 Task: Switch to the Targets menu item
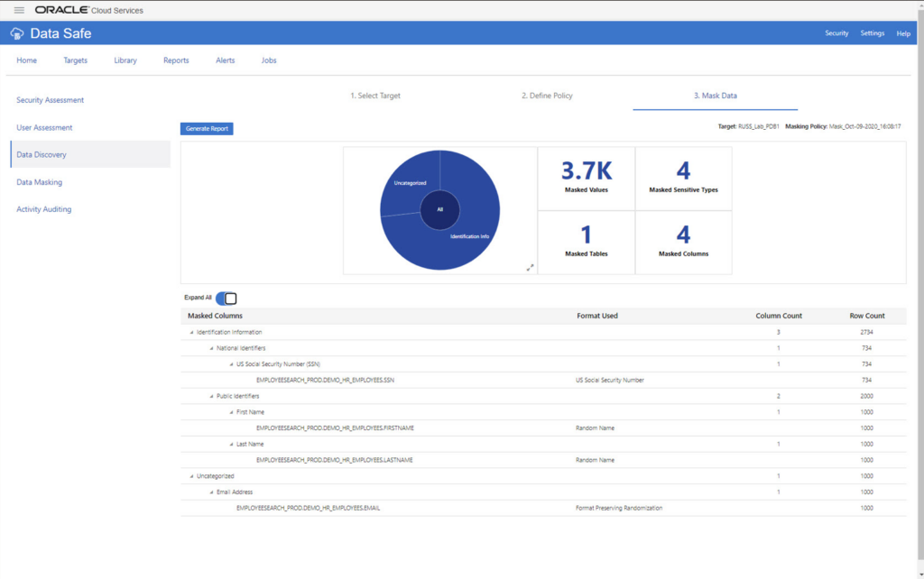point(76,60)
